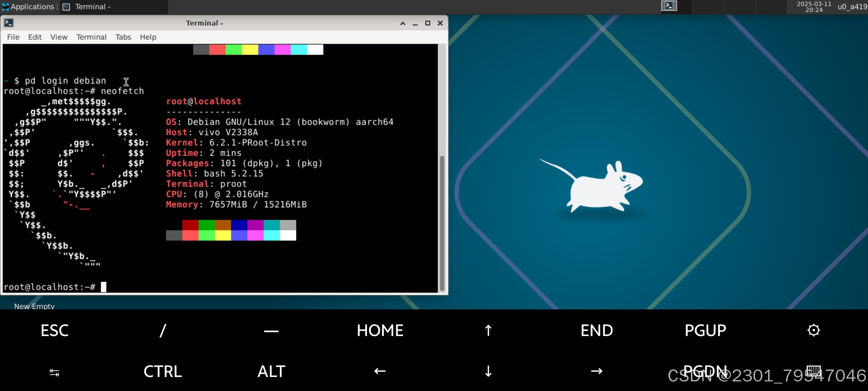Toggle the CTRL modifier key
868x391 pixels.
tap(163, 371)
